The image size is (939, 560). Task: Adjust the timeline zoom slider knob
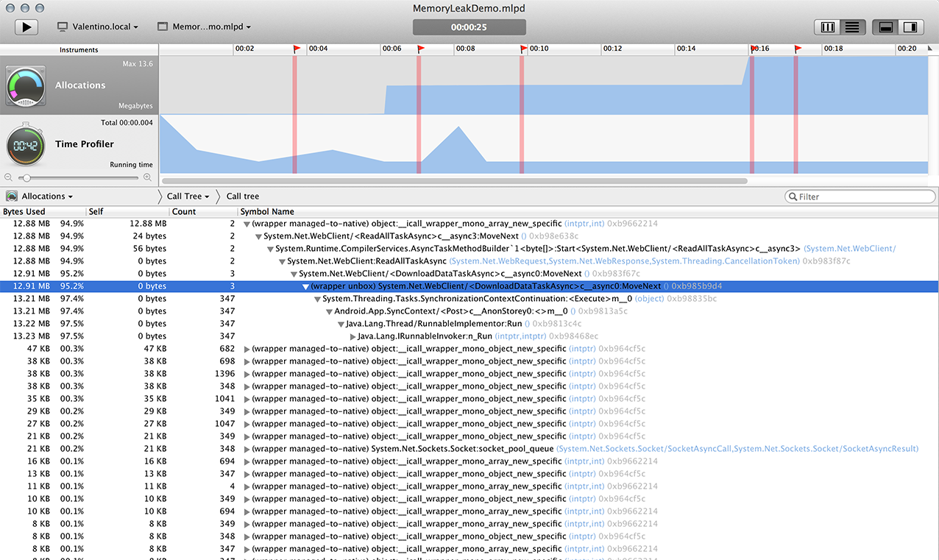(x=26, y=178)
